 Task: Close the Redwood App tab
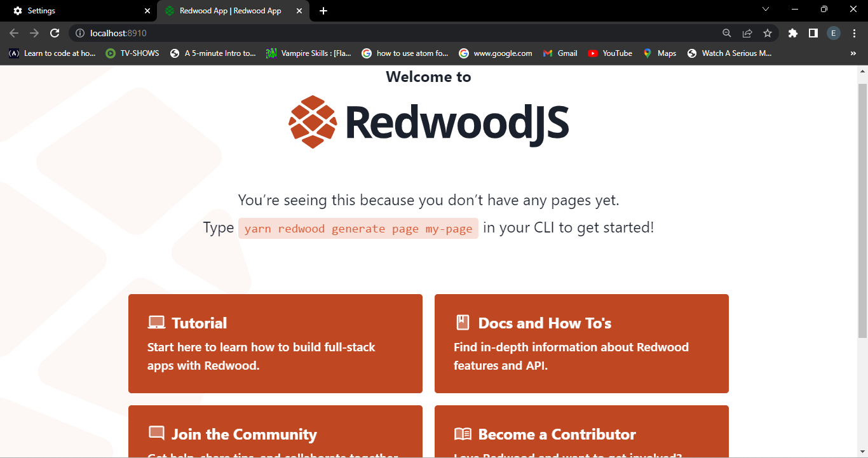click(x=299, y=11)
